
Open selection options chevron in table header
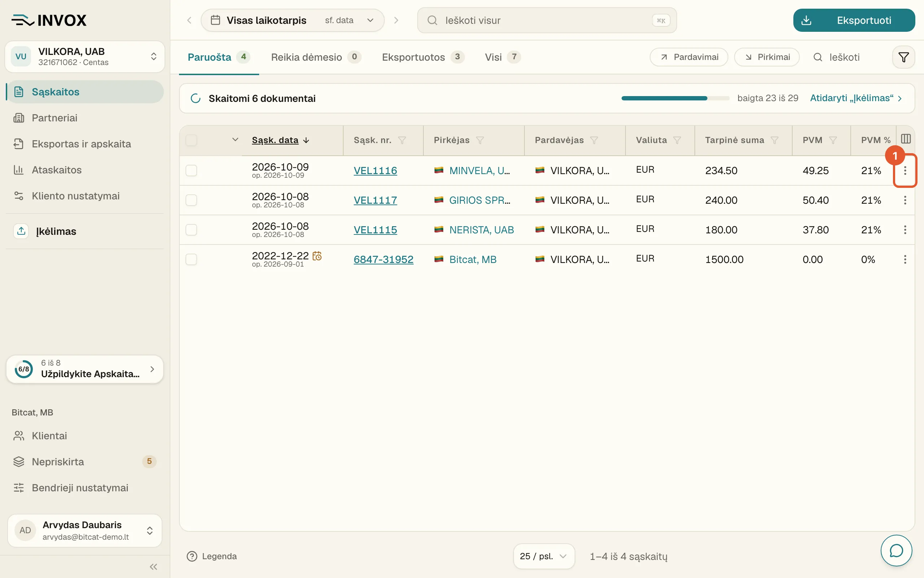point(235,139)
